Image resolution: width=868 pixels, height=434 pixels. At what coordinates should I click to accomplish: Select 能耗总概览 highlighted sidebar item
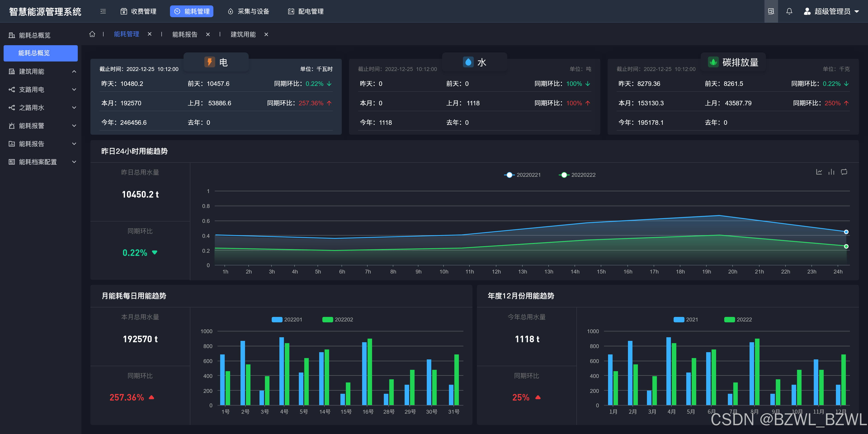click(40, 53)
